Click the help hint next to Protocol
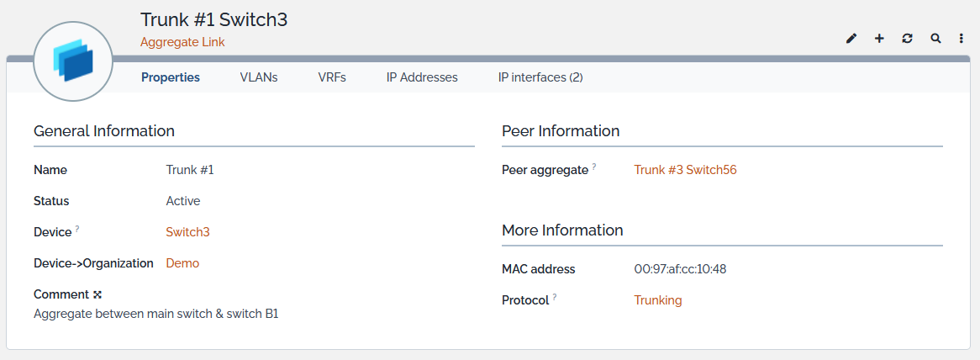Image resolution: width=980 pixels, height=360 pixels. click(555, 297)
